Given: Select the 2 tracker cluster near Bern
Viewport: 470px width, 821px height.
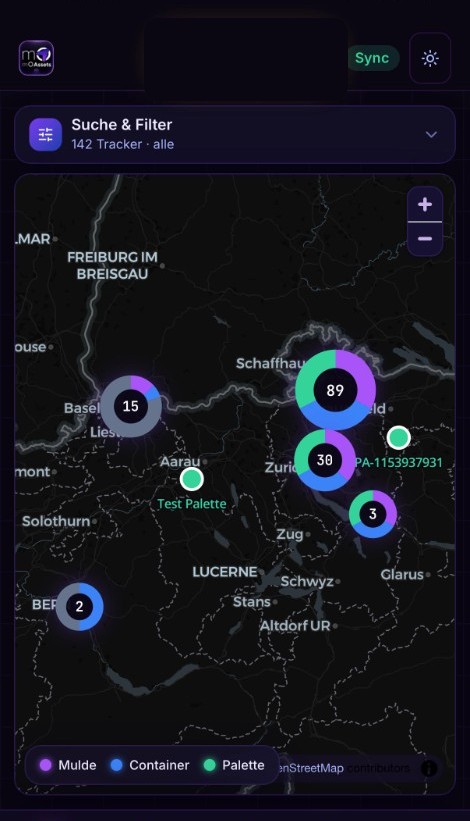Looking at the screenshot, I should click(x=80, y=606).
